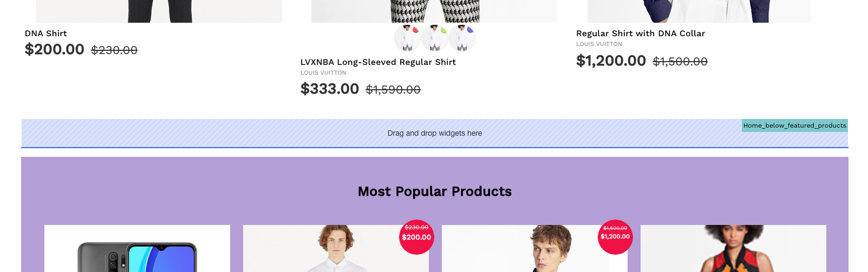Open LVXNBA Long-Sleeved Regular Shirt link

coord(378,62)
